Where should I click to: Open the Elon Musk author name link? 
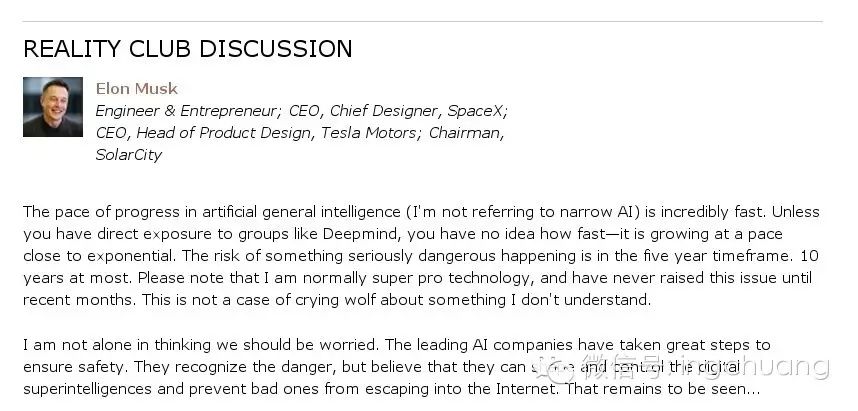(x=136, y=89)
